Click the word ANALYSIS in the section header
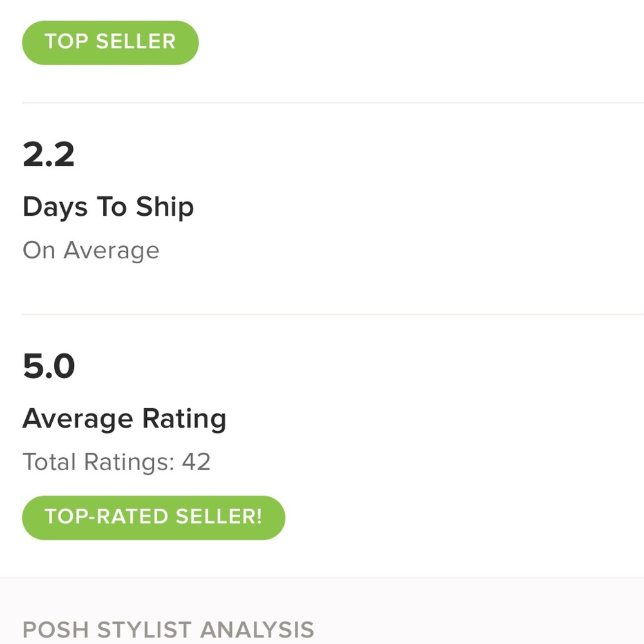The width and height of the screenshot is (644, 644). pyautogui.click(x=256, y=629)
